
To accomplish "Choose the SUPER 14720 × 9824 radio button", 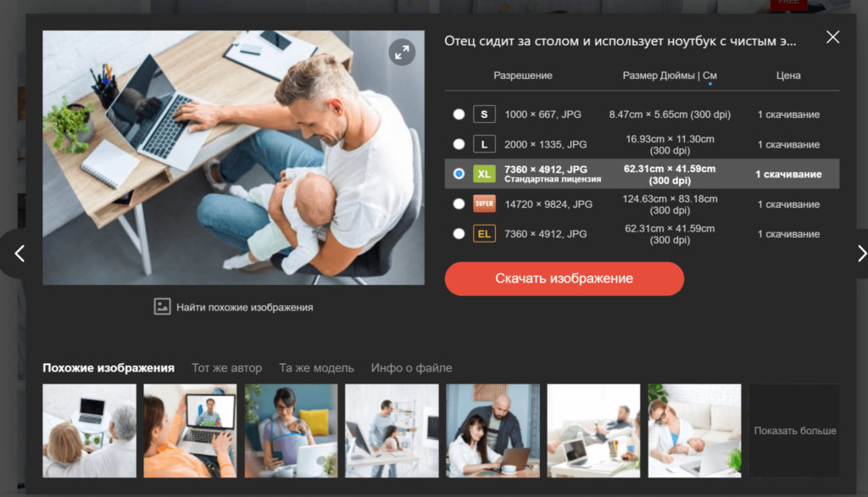I will pos(459,204).
